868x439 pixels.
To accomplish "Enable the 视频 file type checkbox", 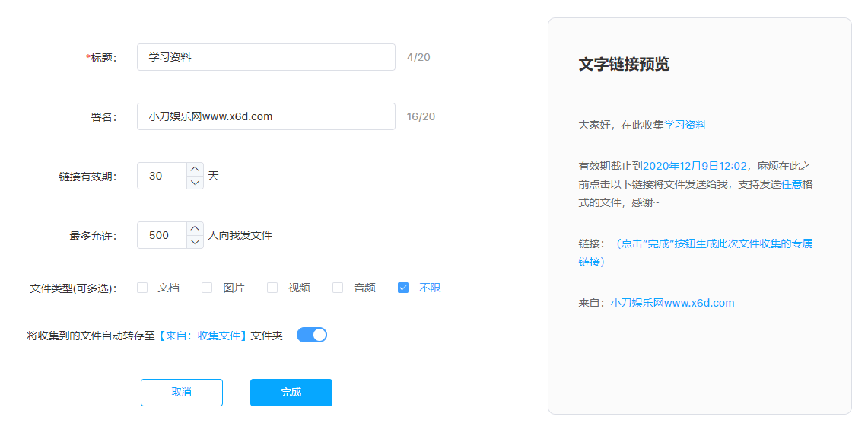I will (x=272, y=288).
